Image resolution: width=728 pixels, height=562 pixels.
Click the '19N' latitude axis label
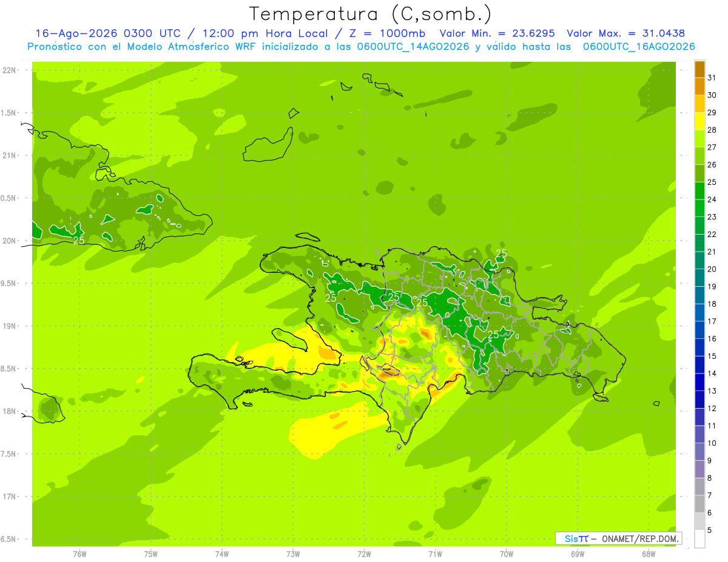[9, 326]
